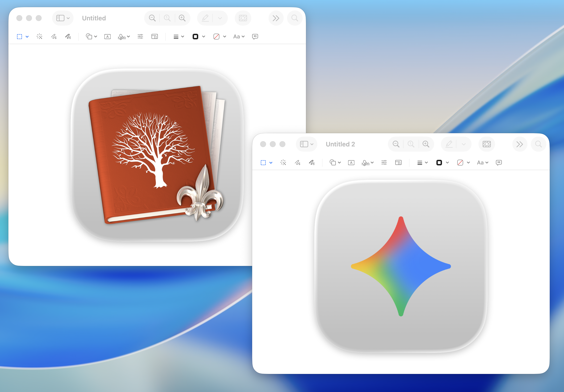Open markup pencil dropdown in Untitled 2 window
The width and height of the screenshot is (564, 392).
[464, 144]
